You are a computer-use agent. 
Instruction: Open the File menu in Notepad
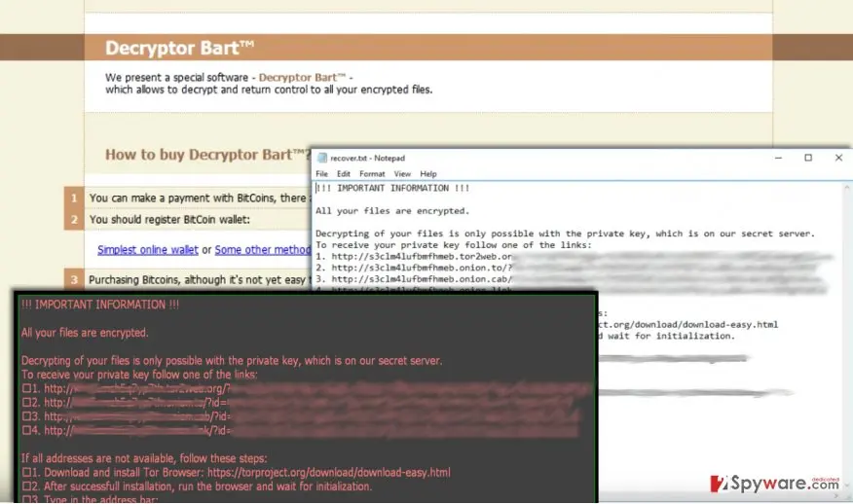tap(321, 174)
